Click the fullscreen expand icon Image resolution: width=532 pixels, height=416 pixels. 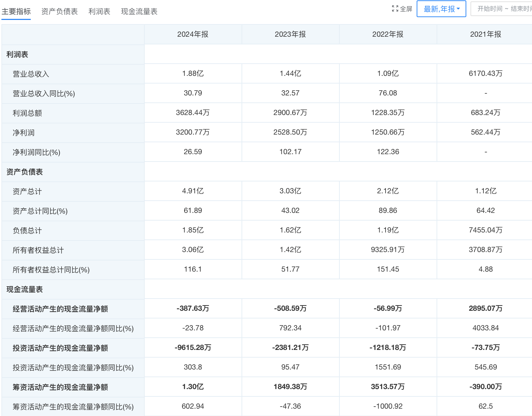pos(395,9)
